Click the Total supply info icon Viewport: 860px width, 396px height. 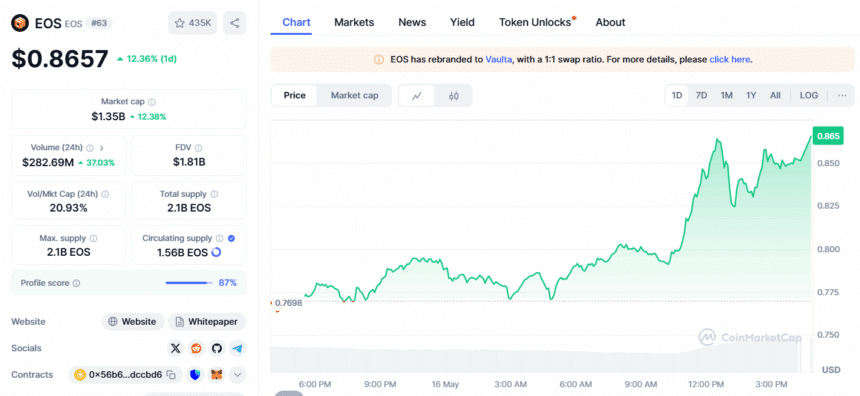[x=214, y=194]
